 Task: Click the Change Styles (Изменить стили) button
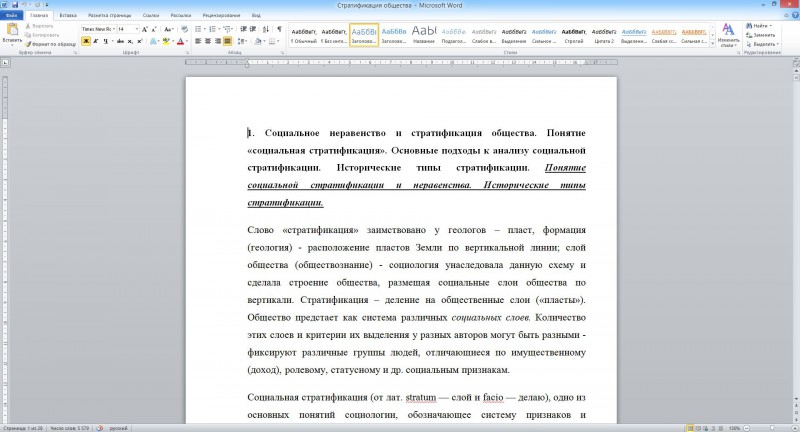click(729, 35)
